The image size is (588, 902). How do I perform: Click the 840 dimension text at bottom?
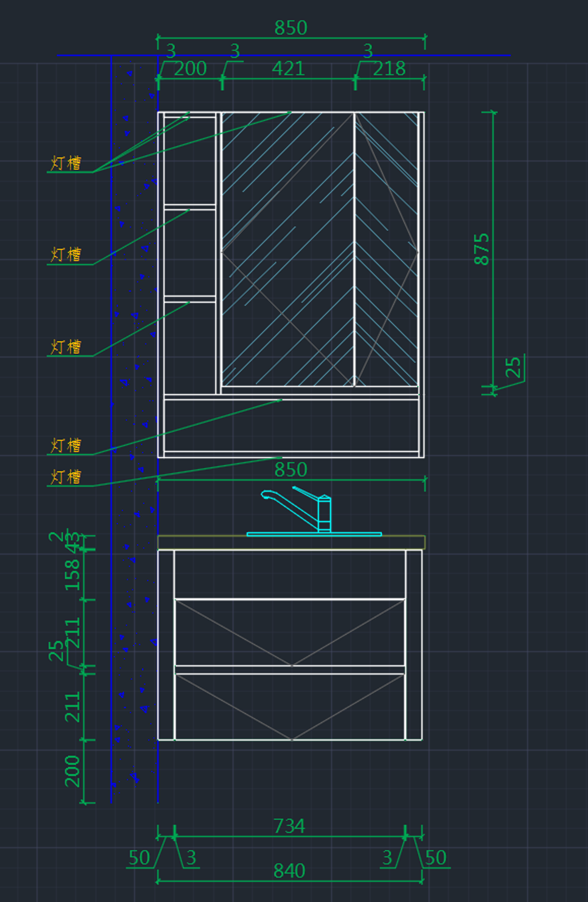[289, 871]
